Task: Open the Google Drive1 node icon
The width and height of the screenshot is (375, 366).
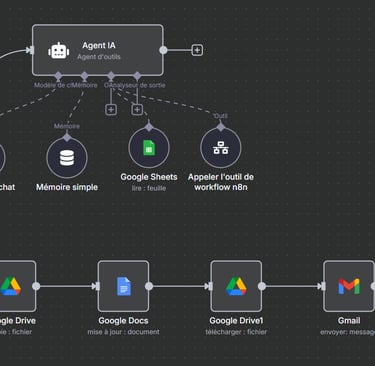Action: pos(236,286)
